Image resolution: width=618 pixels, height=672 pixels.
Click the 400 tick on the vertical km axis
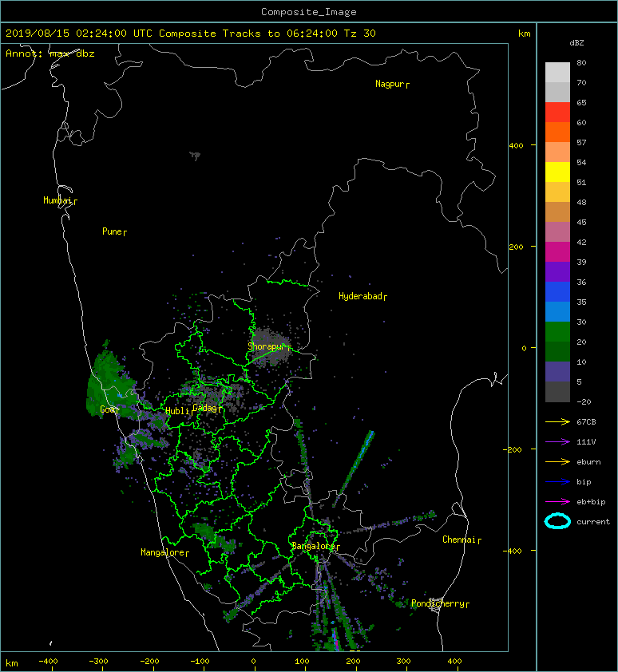click(x=517, y=146)
